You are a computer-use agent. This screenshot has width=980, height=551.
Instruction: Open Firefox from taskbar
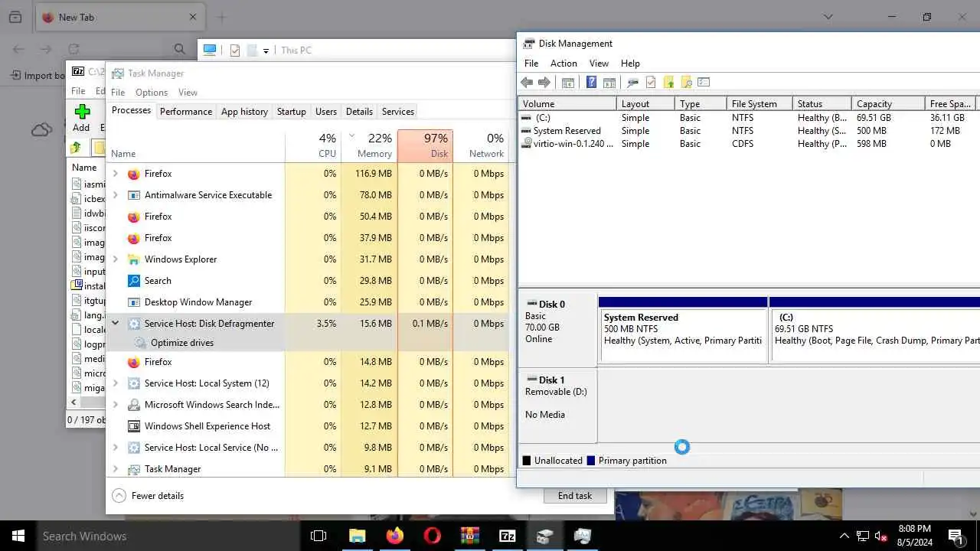(x=395, y=536)
